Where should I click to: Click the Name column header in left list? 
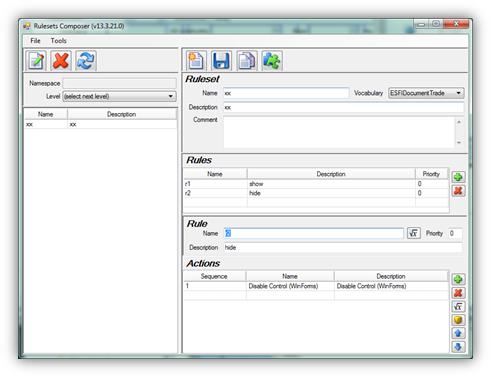46,114
